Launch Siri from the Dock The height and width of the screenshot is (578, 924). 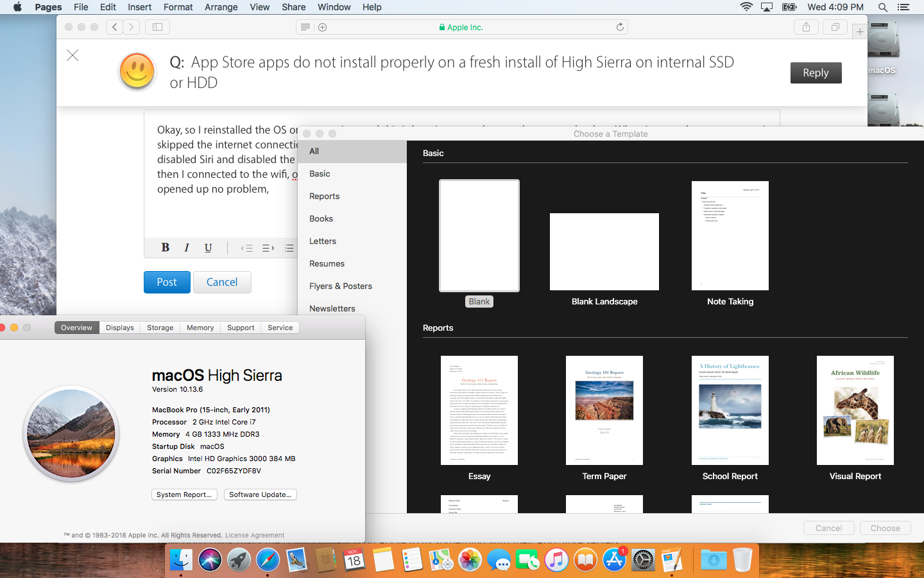210,560
